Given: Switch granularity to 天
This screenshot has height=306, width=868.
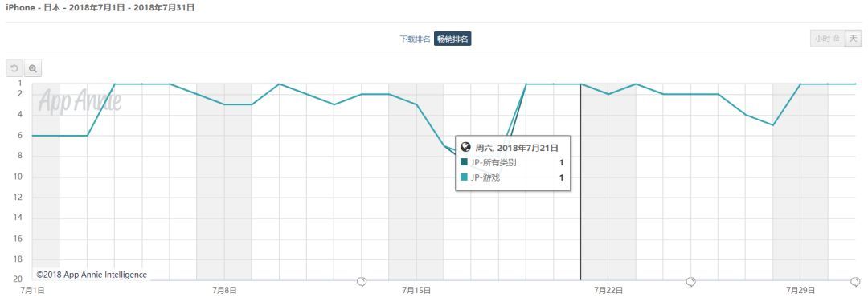Looking at the screenshot, I should (x=853, y=39).
